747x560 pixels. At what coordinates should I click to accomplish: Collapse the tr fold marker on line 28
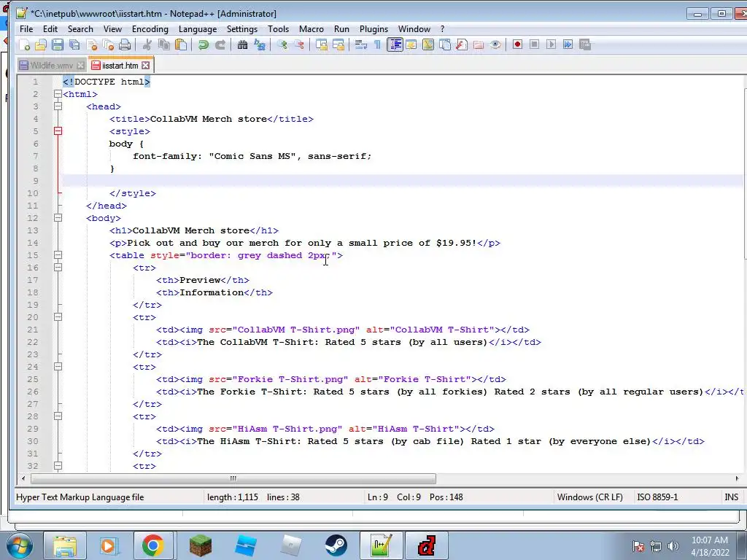pos(58,416)
